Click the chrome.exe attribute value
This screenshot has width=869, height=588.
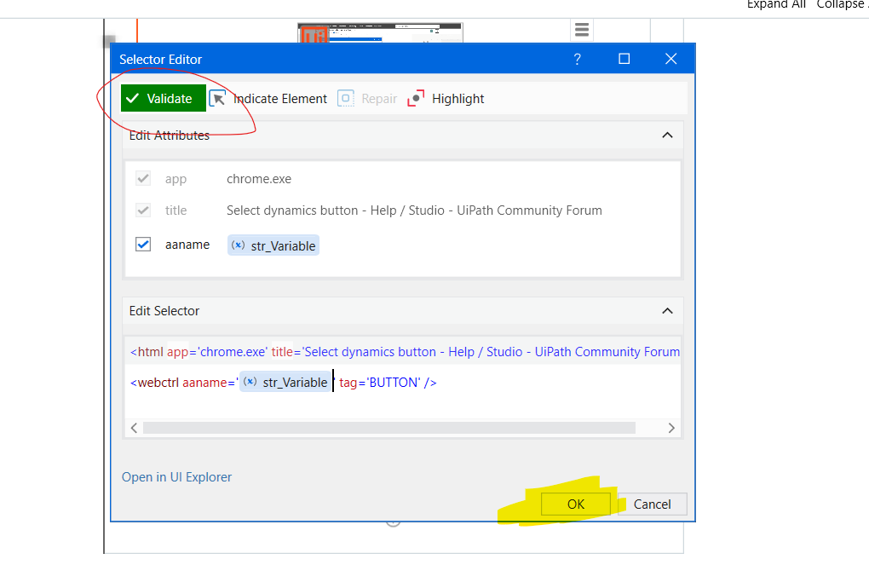point(259,179)
